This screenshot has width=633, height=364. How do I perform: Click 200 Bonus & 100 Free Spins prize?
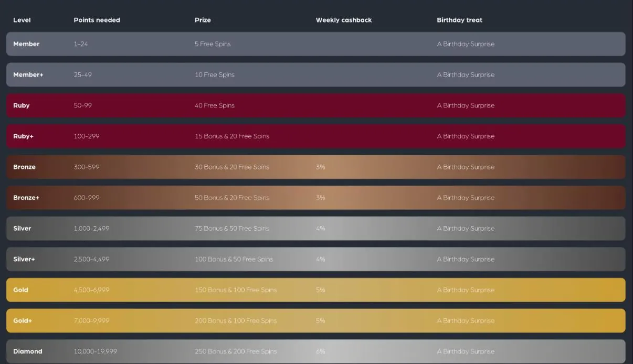(236, 320)
